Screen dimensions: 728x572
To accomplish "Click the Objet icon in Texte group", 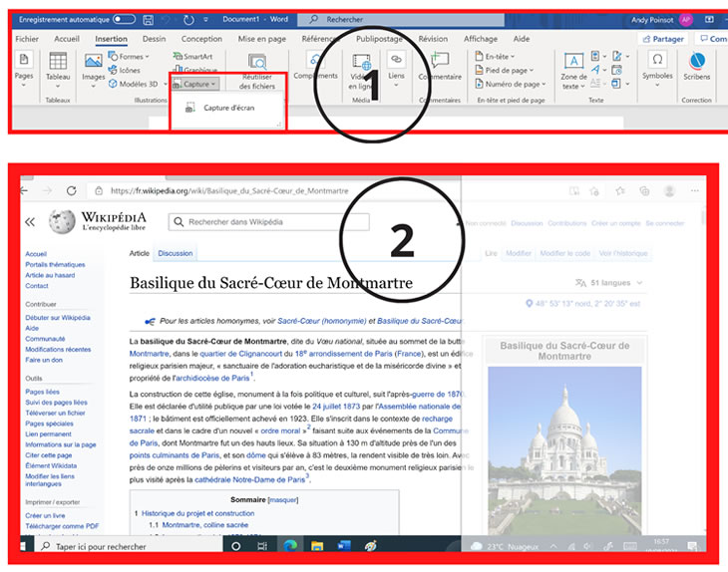I will 616,84.
